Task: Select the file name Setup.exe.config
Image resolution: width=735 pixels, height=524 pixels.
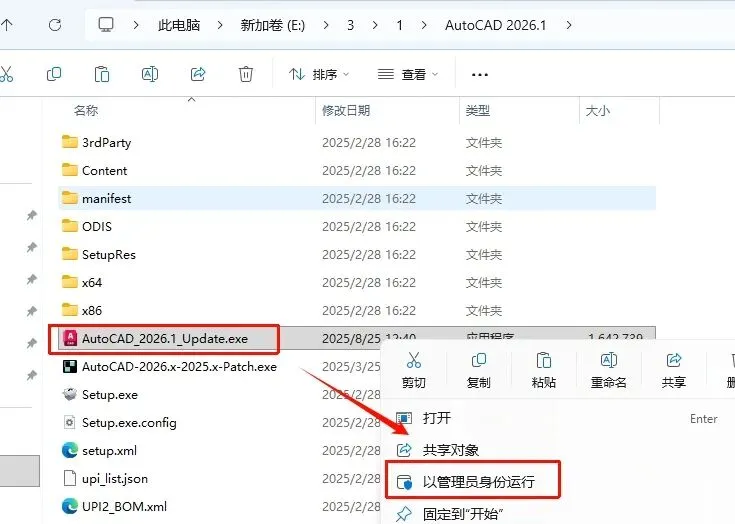Action: tap(129, 423)
